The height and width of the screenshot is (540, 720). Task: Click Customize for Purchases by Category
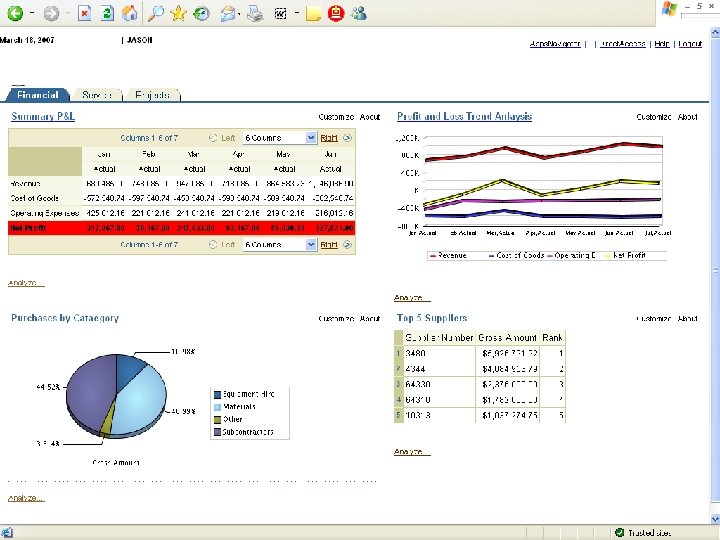click(336, 318)
